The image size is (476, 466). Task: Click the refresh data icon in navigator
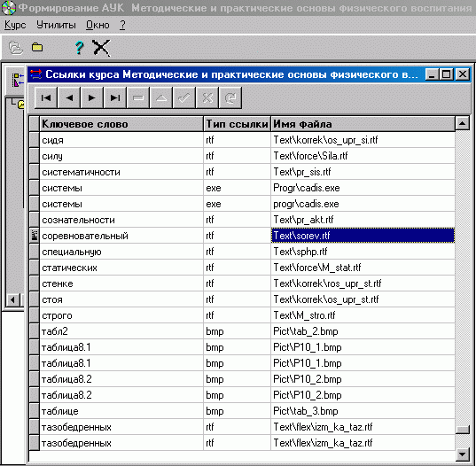pyautogui.click(x=230, y=97)
